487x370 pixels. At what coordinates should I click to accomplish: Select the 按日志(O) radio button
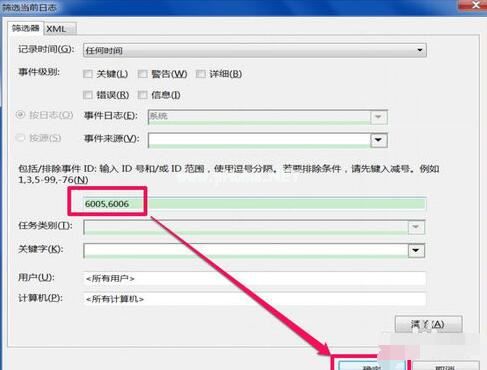[x=20, y=115]
